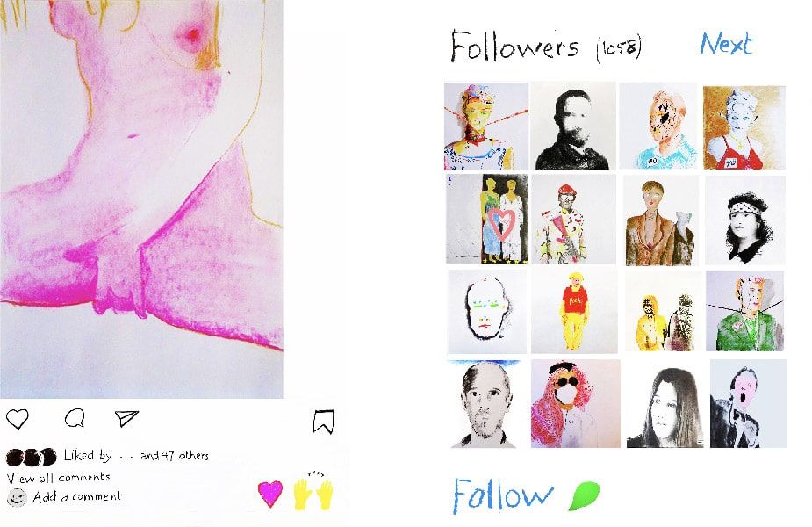Click the Followers (1058) heading
Screen dimensions: 812x527
pyautogui.click(x=546, y=47)
